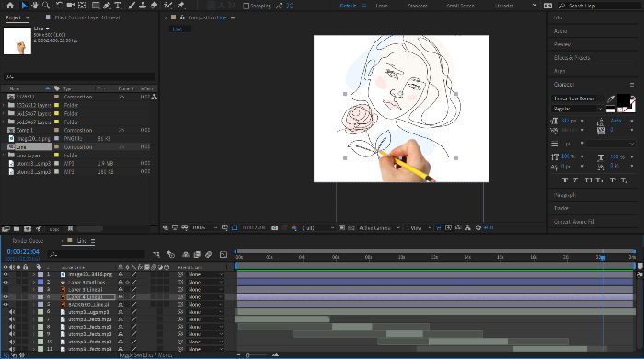Select the Clone Stamp tool

tap(143, 6)
